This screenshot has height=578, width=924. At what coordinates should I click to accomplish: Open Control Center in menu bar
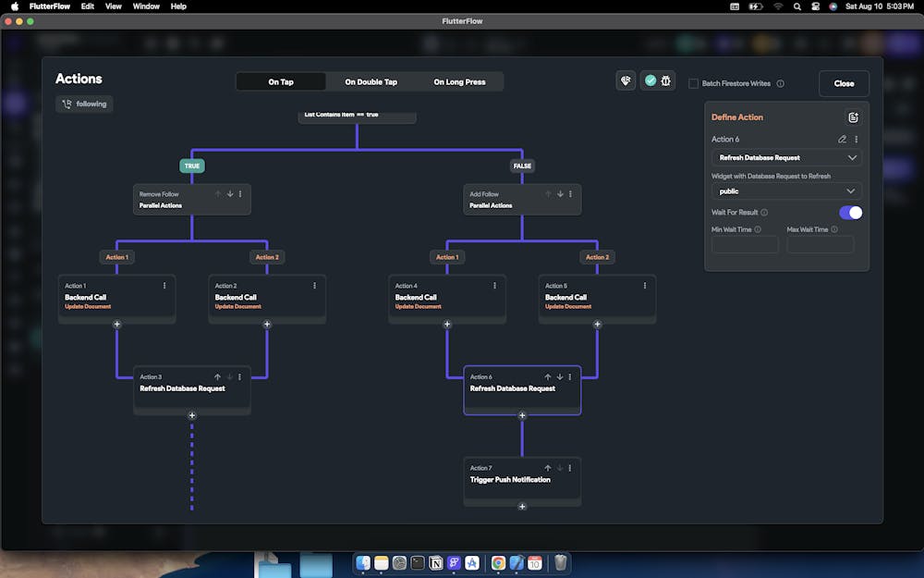pyautogui.click(x=815, y=6)
